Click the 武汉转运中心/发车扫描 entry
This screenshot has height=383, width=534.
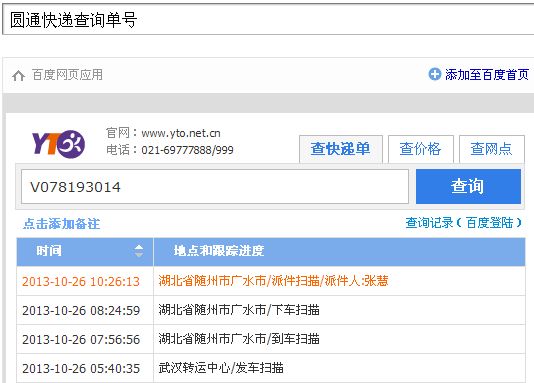221,368
